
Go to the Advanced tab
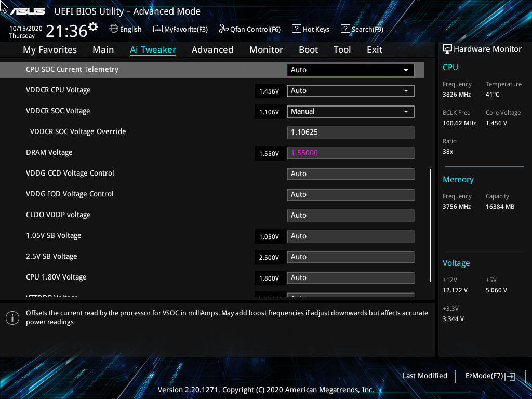[212, 50]
